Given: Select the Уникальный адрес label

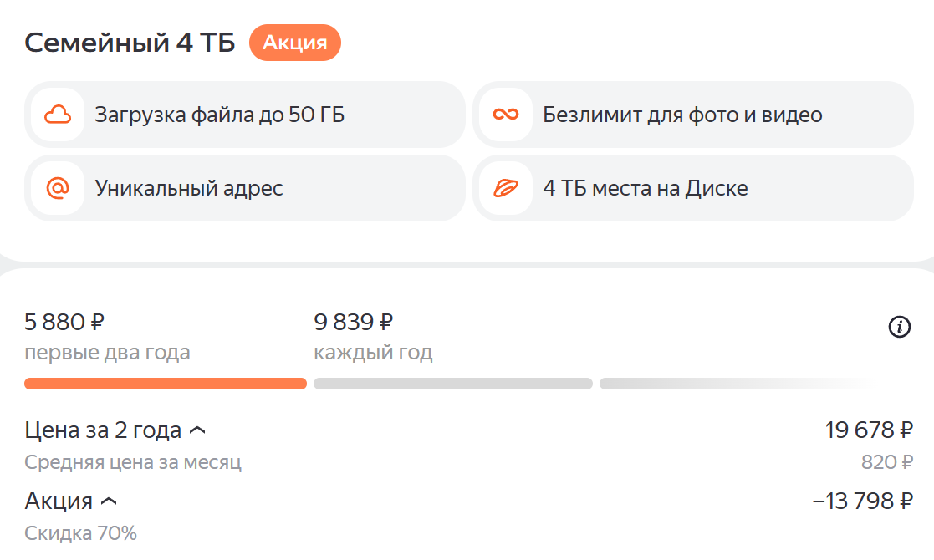Looking at the screenshot, I should pyautogui.click(x=189, y=188).
